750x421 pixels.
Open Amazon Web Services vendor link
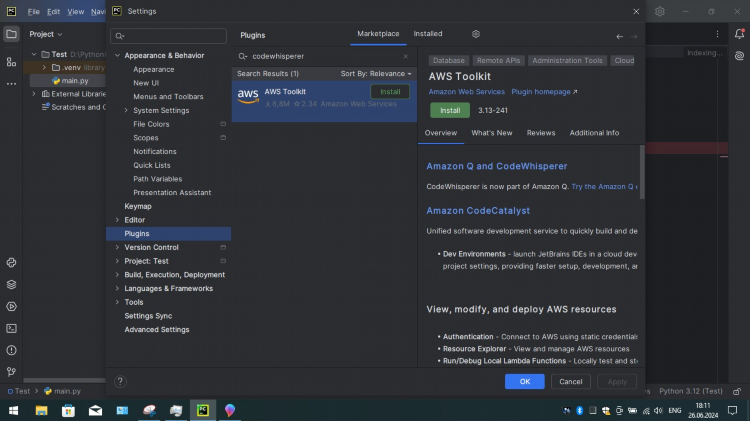tap(466, 92)
